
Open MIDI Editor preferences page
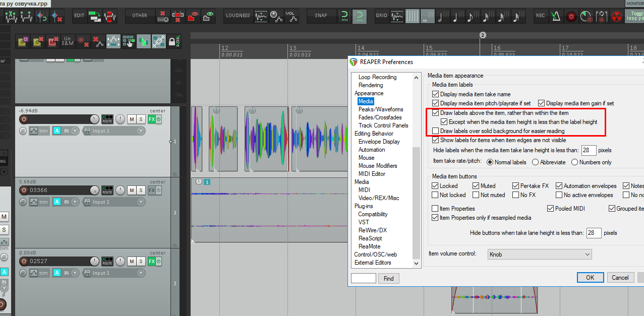point(372,174)
